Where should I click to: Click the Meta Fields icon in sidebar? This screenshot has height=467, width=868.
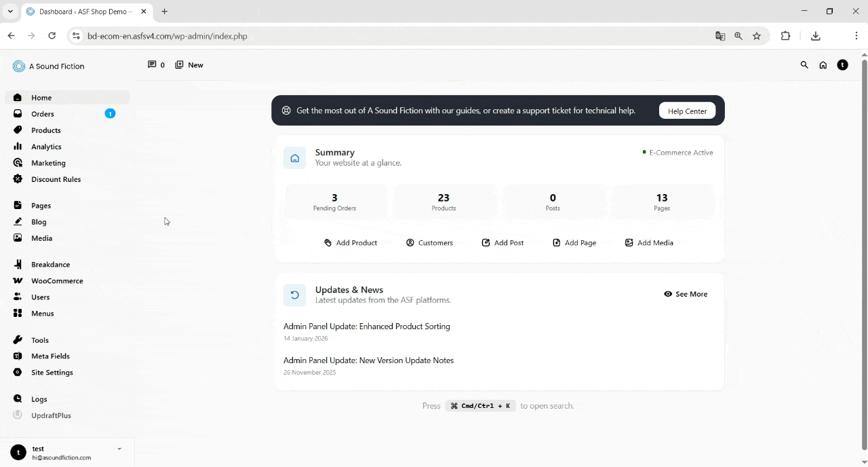click(18, 356)
